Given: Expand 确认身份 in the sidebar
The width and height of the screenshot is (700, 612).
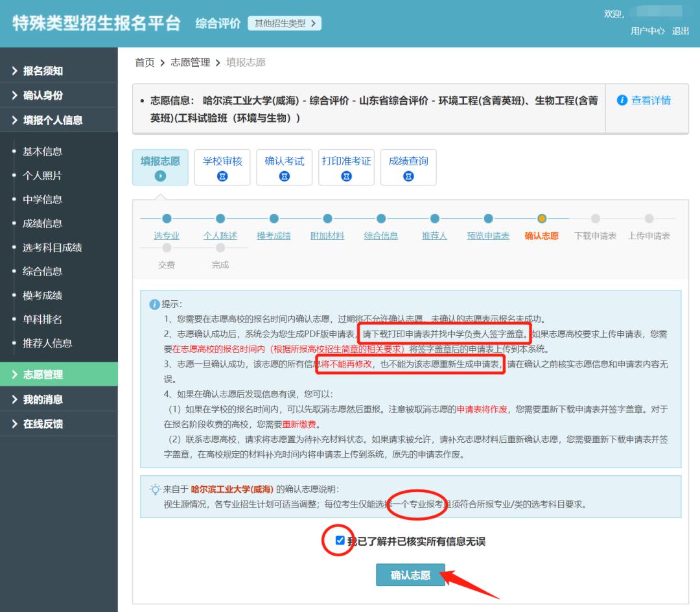Looking at the screenshot, I should click(x=59, y=95).
